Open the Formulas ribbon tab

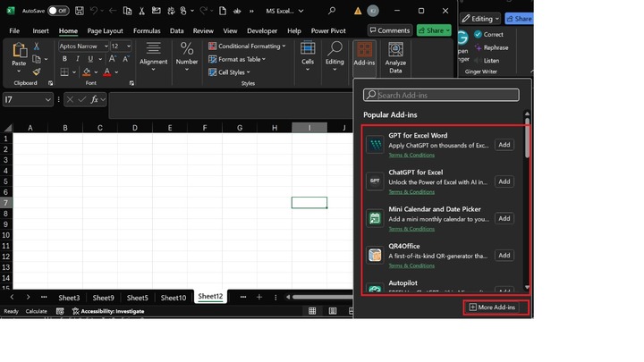(x=147, y=30)
